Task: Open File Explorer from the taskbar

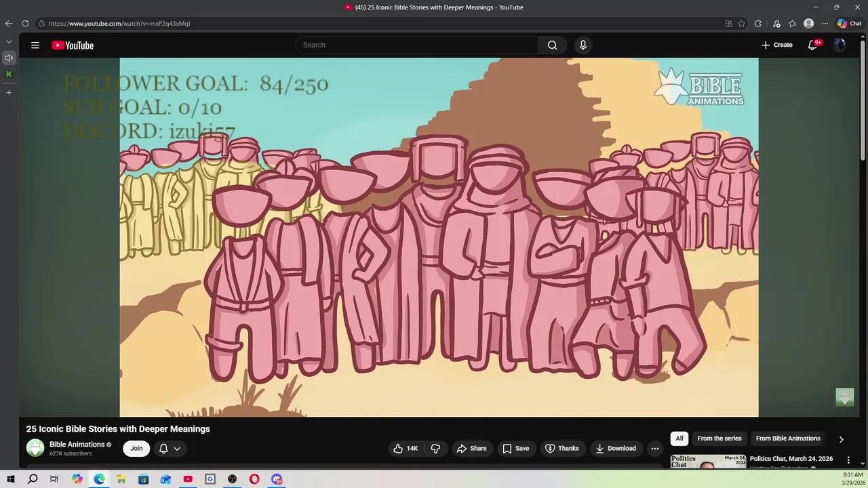Action: tap(121, 479)
